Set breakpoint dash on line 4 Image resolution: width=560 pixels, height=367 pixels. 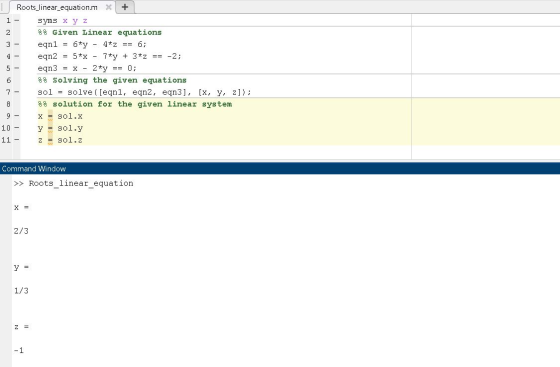click(x=17, y=56)
